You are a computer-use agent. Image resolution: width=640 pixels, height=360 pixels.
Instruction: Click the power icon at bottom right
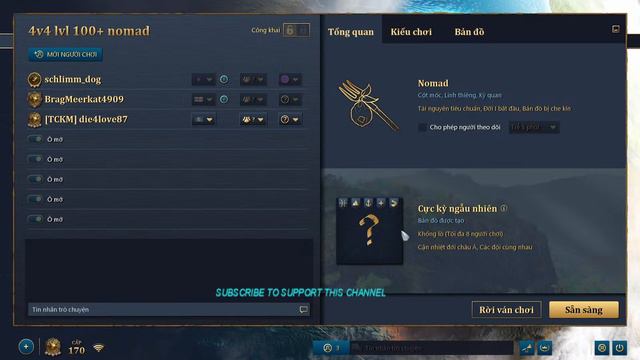tap(619, 348)
